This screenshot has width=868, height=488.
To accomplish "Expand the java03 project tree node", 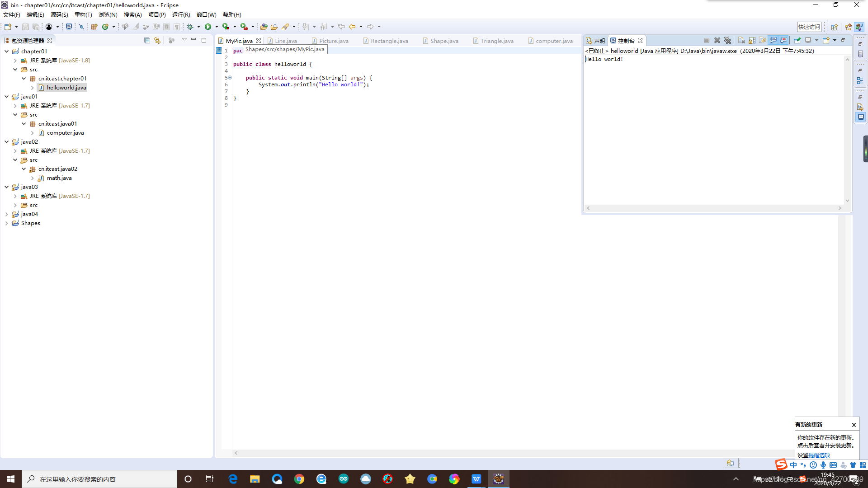I will coord(6,187).
